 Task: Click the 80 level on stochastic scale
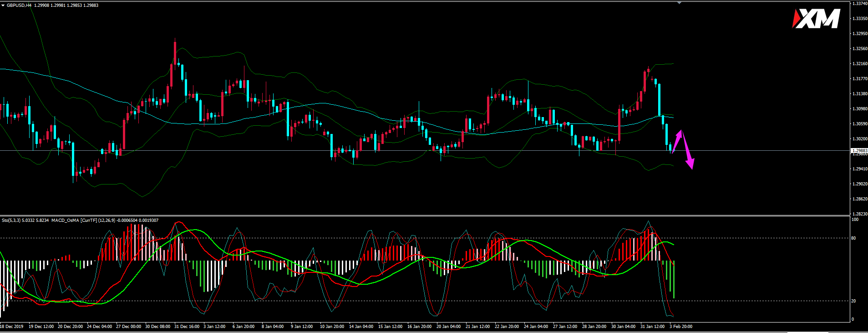(x=853, y=238)
